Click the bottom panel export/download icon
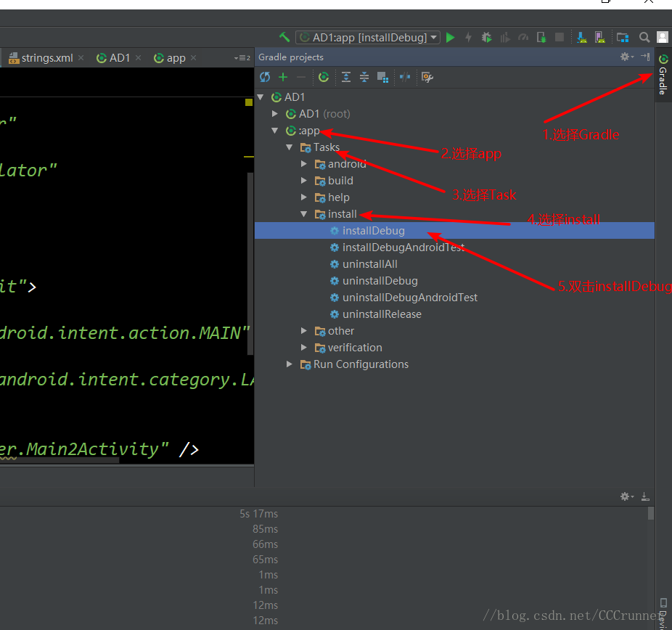Screen dimensions: 672x630 point(645,496)
